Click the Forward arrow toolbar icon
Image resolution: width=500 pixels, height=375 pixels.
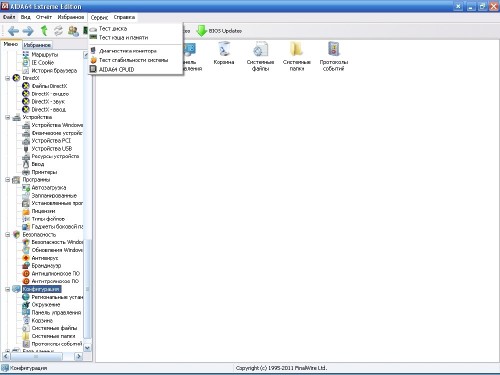[28, 31]
